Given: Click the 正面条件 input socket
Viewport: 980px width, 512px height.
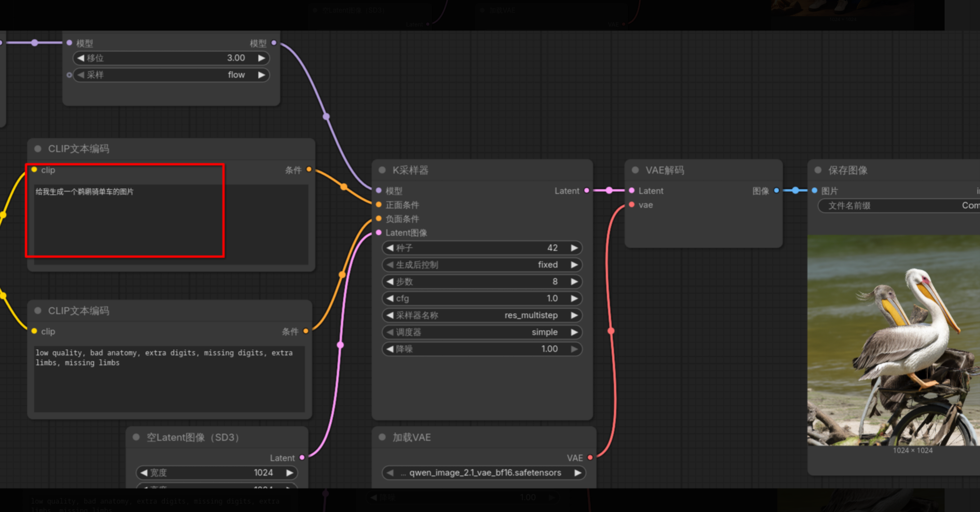Looking at the screenshot, I should pyautogui.click(x=379, y=204).
